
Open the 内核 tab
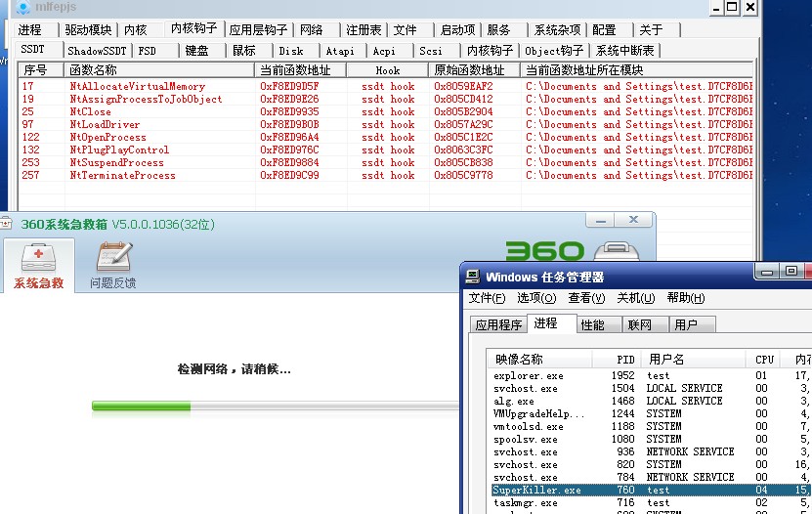[136, 30]
